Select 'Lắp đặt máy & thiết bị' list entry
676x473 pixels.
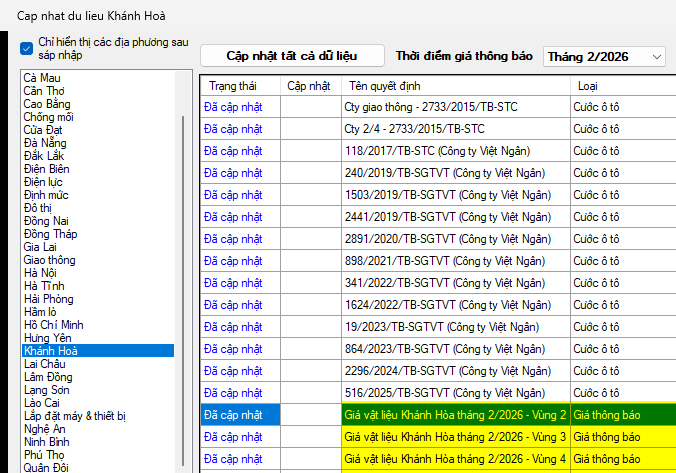tap(75, 416)
